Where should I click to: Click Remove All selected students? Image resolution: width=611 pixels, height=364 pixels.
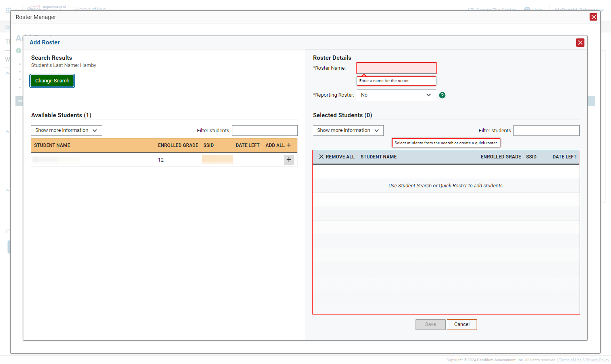(x=337, y=157)
